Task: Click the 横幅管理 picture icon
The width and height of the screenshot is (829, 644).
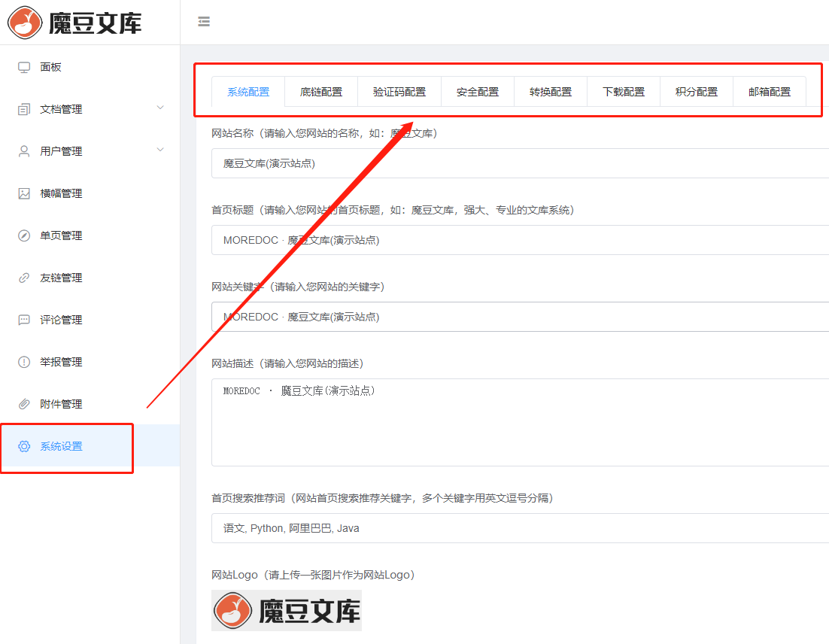Action: pos(24,193)
